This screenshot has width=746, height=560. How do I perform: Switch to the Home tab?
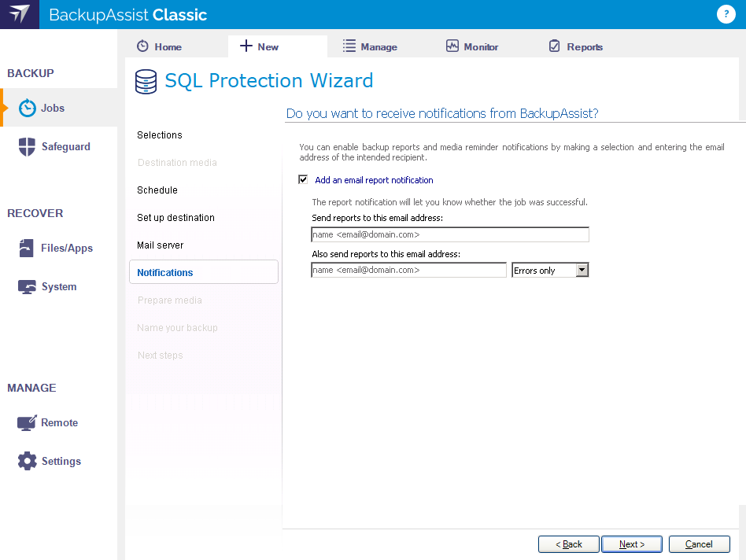coord(160,46)
